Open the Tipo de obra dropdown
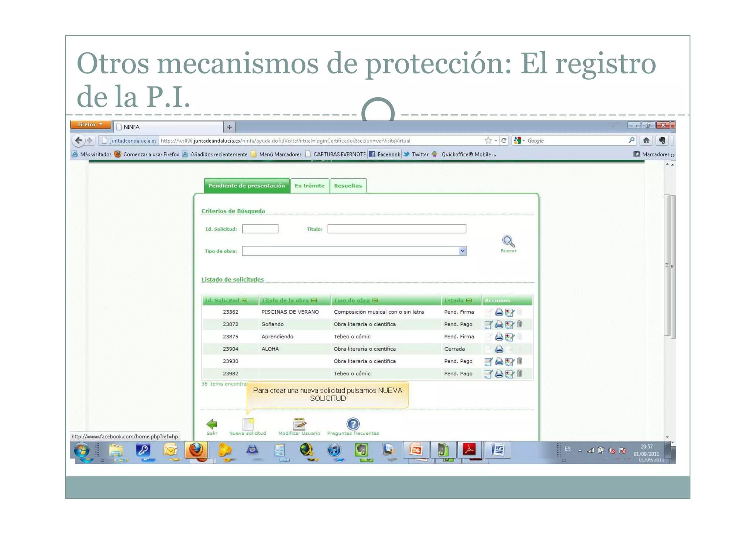 (462, 251)
